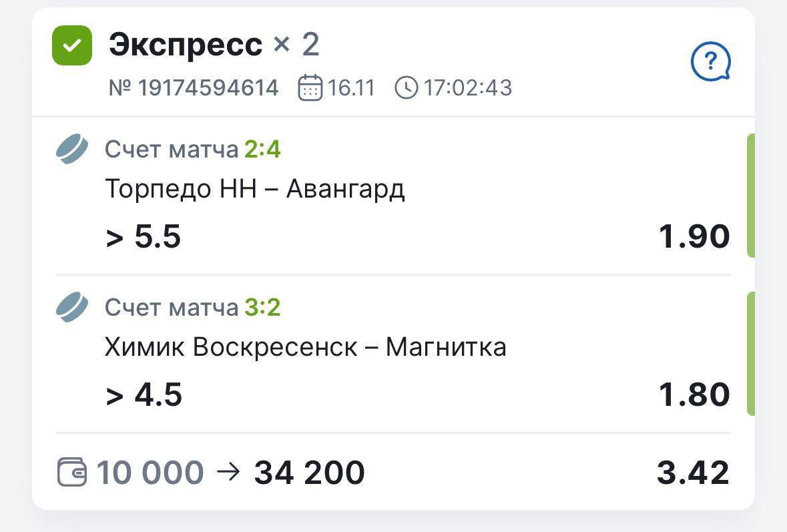The width and height of the screenshot is (787, 532).
Task: Open the Химик Воскресенск – Магнитка match
Action: click(306, 347)
